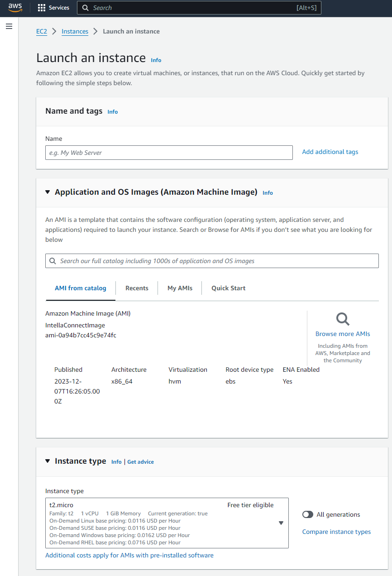Click the On-Demand RHEL base pricing line
The height and width of the screenshot is (576, 392).
(115, 542)
